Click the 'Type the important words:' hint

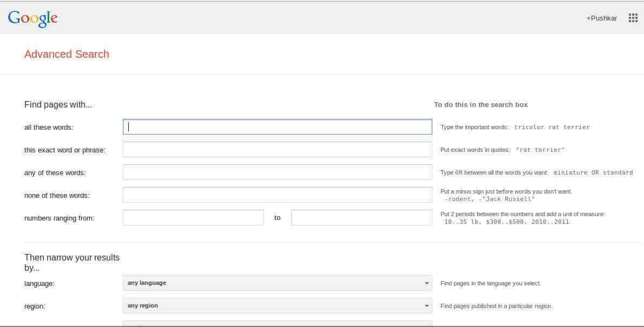click(x=475, y=128)
